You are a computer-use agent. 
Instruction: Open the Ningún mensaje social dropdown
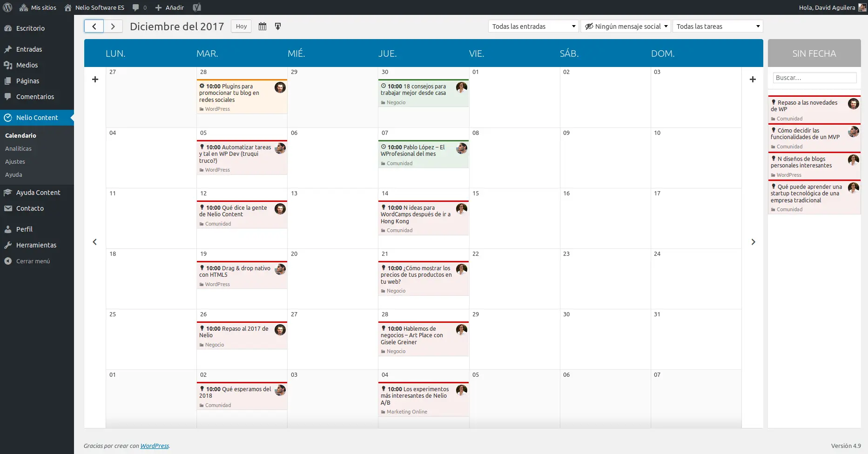click(x=626, y=27)
